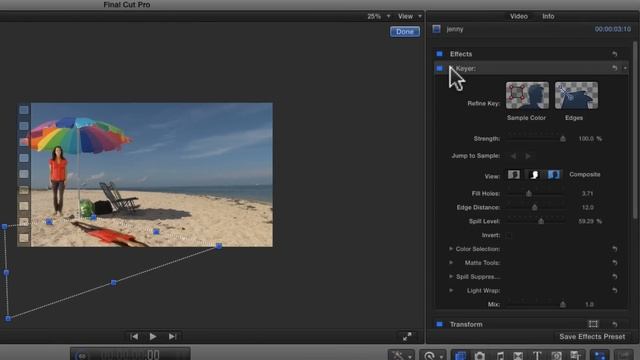Reset the Transform section
Image resolution: width=640 pixels, height=360 pixels.
click(x=615, y=324)
